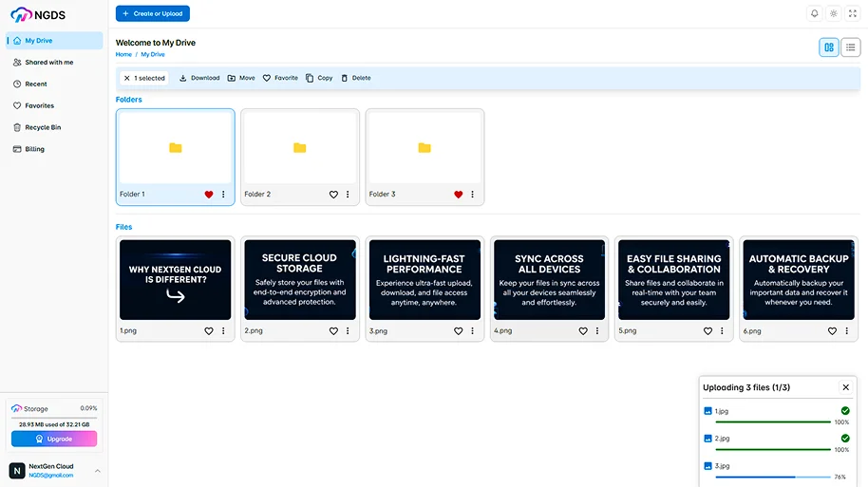868x487 pixels.
Task: Open Sync Across All Devices thumbnail
Action: [549, 279]
